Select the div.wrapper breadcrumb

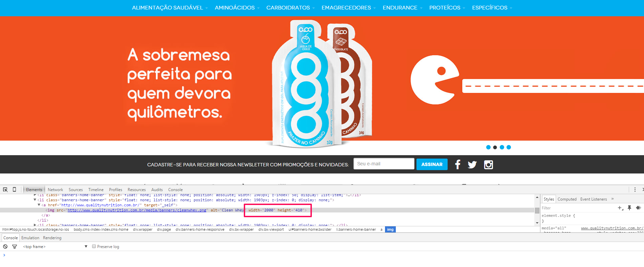[143, 229]
